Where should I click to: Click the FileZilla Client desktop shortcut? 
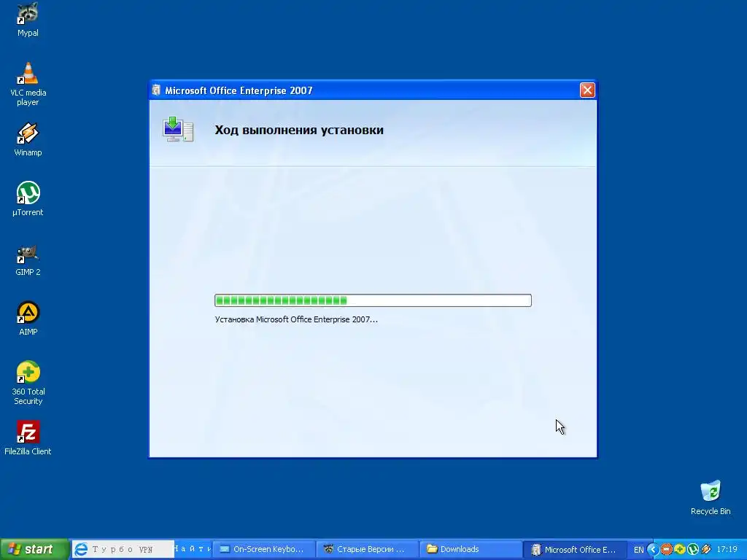pyautogui.click(x=28, y=438)
